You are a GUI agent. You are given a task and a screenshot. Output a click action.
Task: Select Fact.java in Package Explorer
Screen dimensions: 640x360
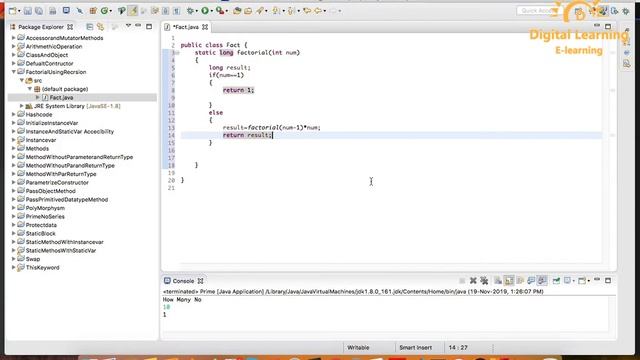coord(61,98)
